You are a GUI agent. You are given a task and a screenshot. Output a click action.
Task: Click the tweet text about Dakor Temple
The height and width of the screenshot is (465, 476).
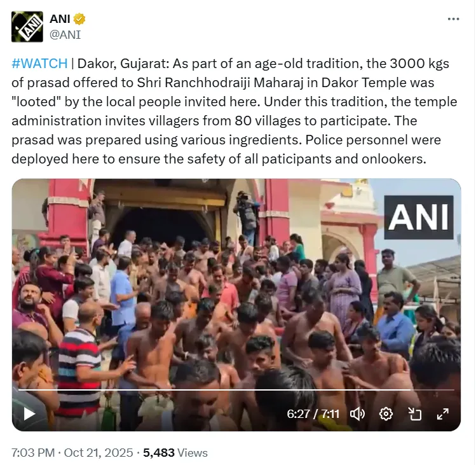point(235,111)
